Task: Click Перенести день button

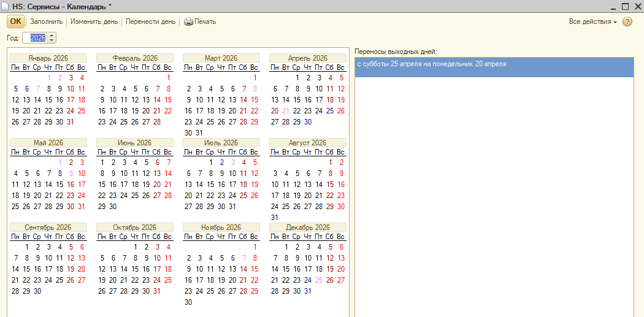Action: (x=151, y=21)
